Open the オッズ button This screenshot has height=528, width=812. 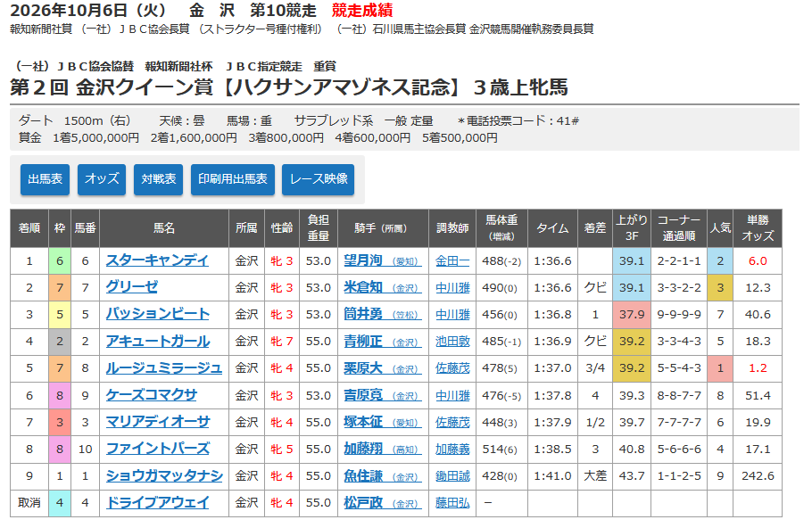[x=102, y=179]
